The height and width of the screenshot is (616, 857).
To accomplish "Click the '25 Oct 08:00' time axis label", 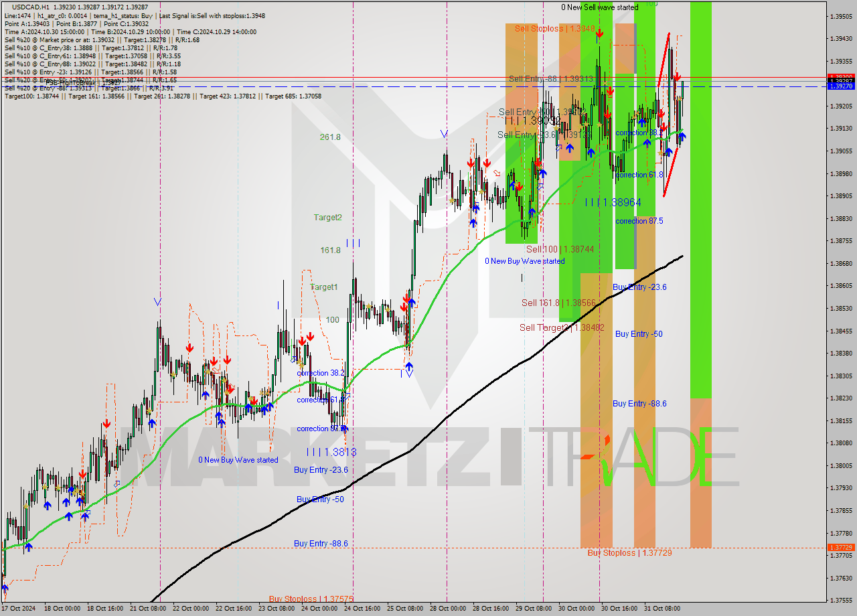I will pyautogui.click(x=405, y=609).
